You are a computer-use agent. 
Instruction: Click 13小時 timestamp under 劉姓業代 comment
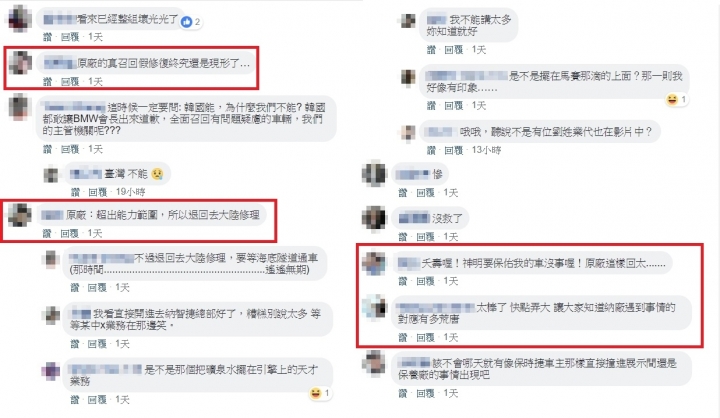486,150
